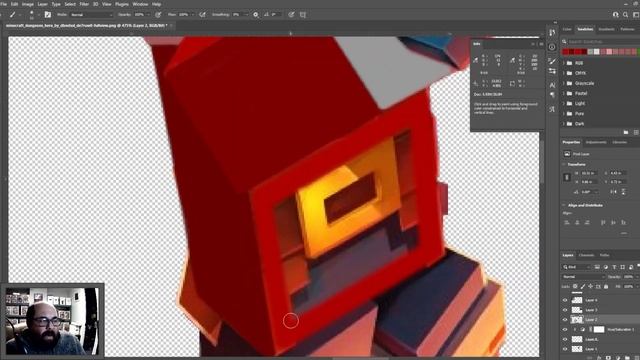This screenshot has height=360, width=640.
Task: Open the Brushes panel icon in dock
Action: (552, 61)
